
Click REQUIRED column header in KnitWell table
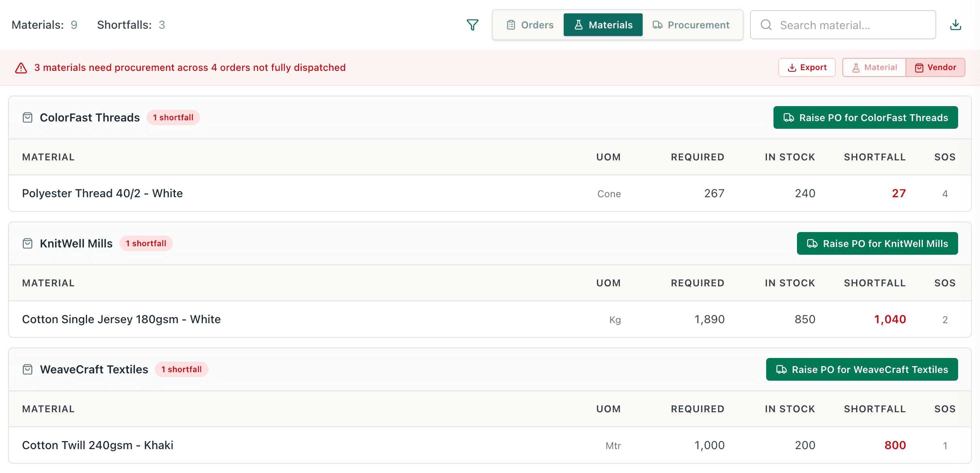[698, 283]
